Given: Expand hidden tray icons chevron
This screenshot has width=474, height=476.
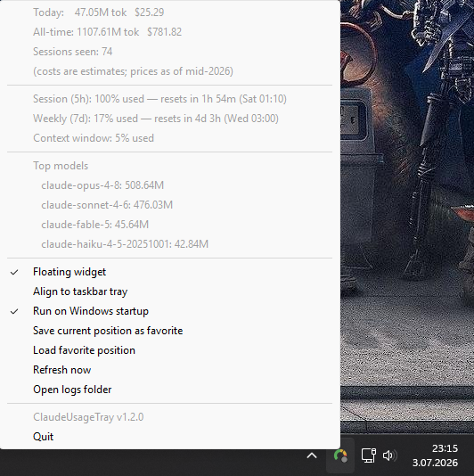Looking at the screenshot, I should pos(312,455).
